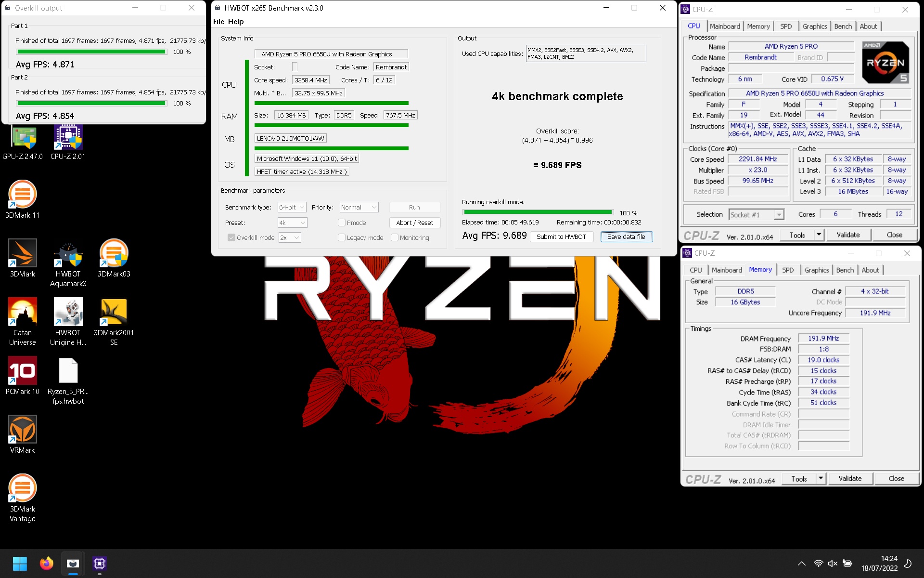Image resolution: width=924 pixels, height=578 pixels.
Task: Click the Submit to HWBOT button
Action: [x=561, y=236]
